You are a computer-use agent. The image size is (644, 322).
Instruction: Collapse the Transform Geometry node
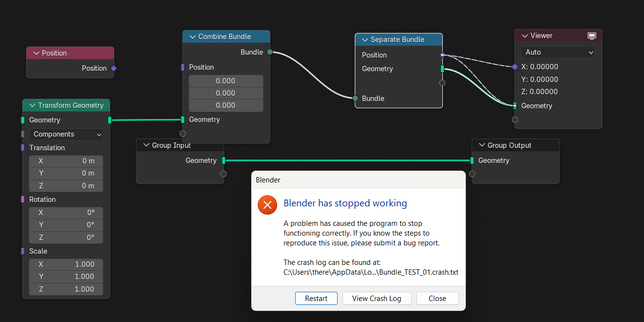pyautogui.click(x=32, y=105)
